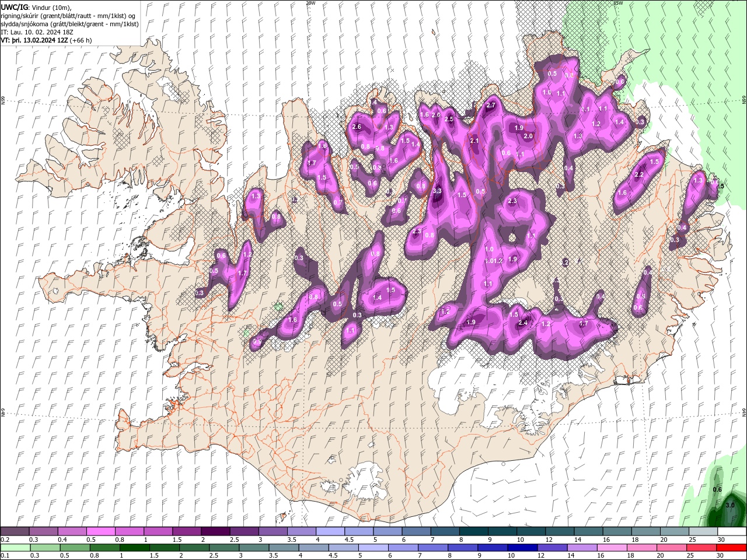Click the '2.2' snowfall value on the map
This screenshot has height=560, width=747.
point(639,175)
